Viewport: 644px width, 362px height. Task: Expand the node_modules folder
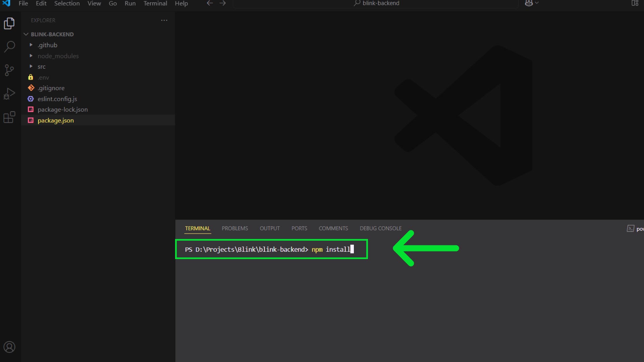(58, 56)
